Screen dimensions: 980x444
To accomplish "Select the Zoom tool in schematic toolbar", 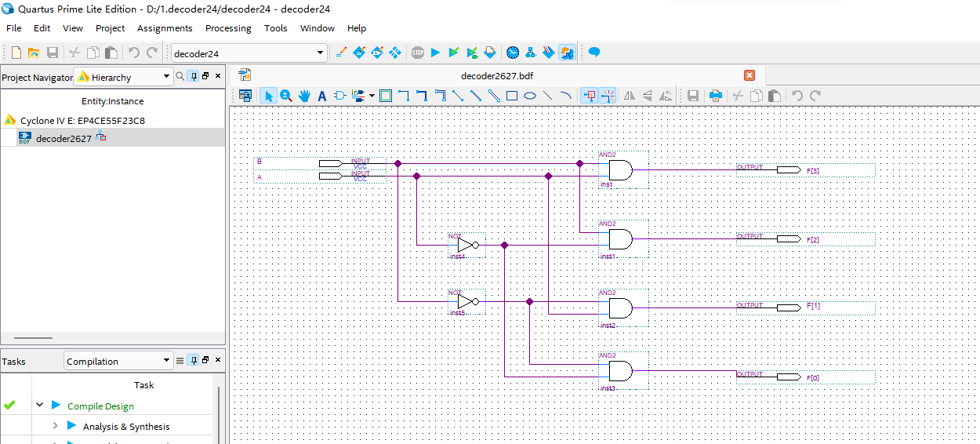I will pos(286,96).
